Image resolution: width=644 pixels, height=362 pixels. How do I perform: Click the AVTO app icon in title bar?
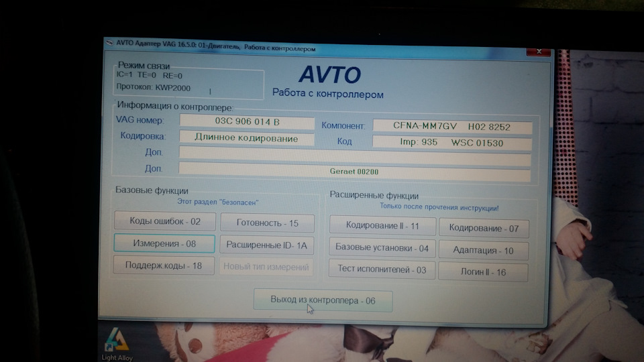point(109,42)
